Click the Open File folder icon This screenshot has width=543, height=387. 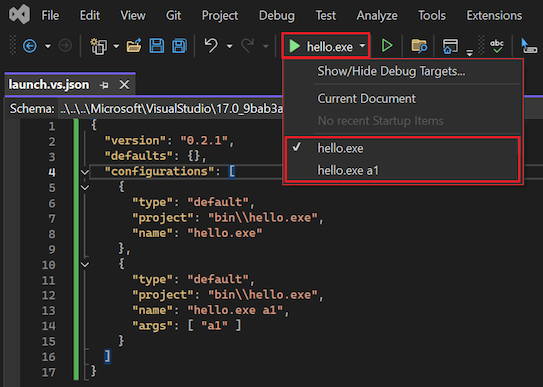134,46
